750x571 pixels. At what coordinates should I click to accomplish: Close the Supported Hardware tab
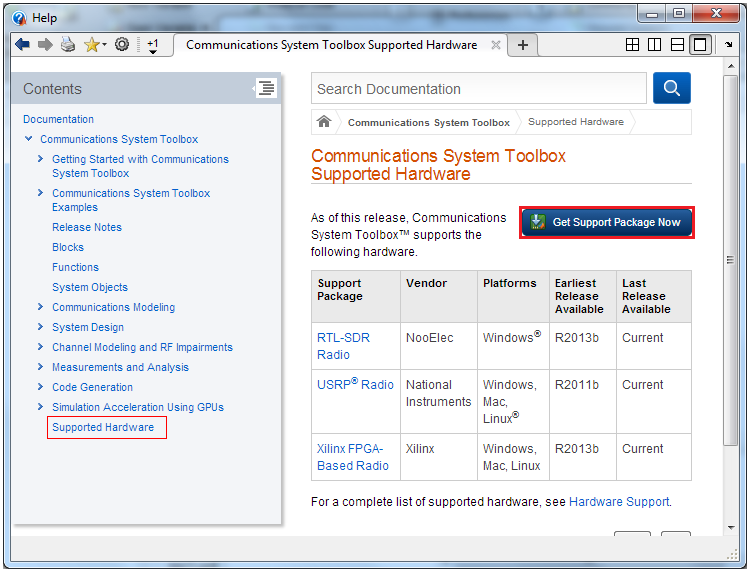click(496, 45)
